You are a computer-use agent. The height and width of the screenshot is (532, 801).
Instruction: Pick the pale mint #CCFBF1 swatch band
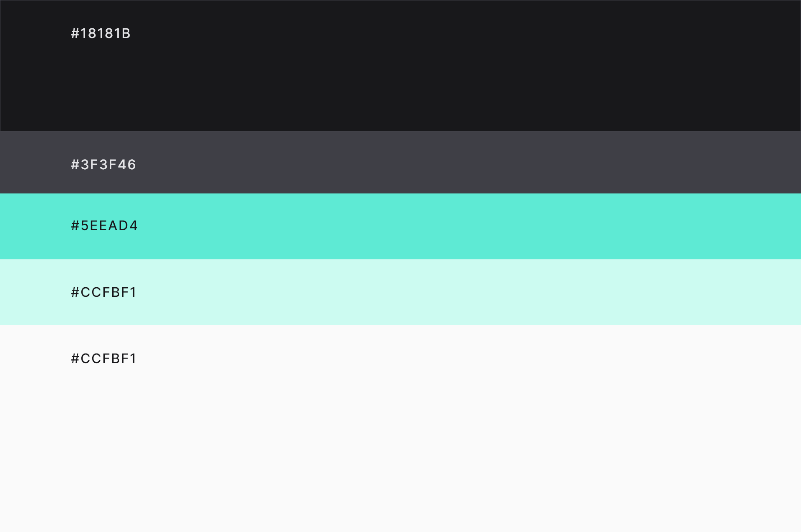click(400, 292)
